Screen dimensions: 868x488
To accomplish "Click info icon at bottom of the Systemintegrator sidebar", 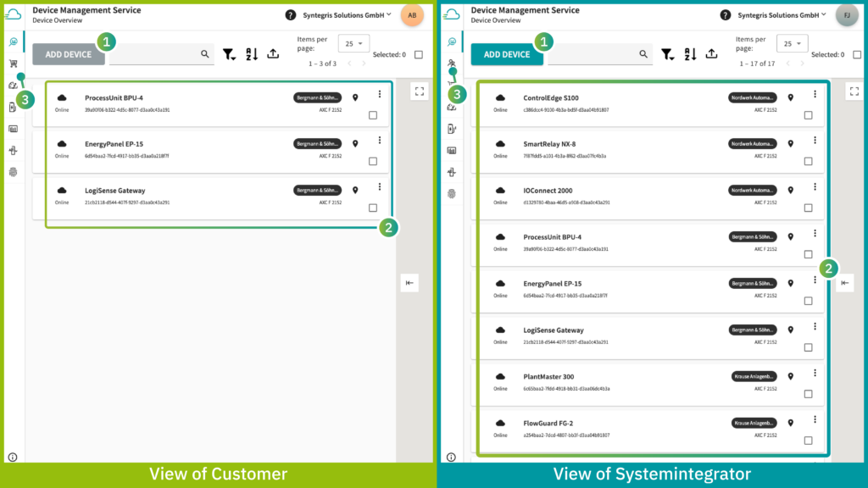I will (451, 457).
